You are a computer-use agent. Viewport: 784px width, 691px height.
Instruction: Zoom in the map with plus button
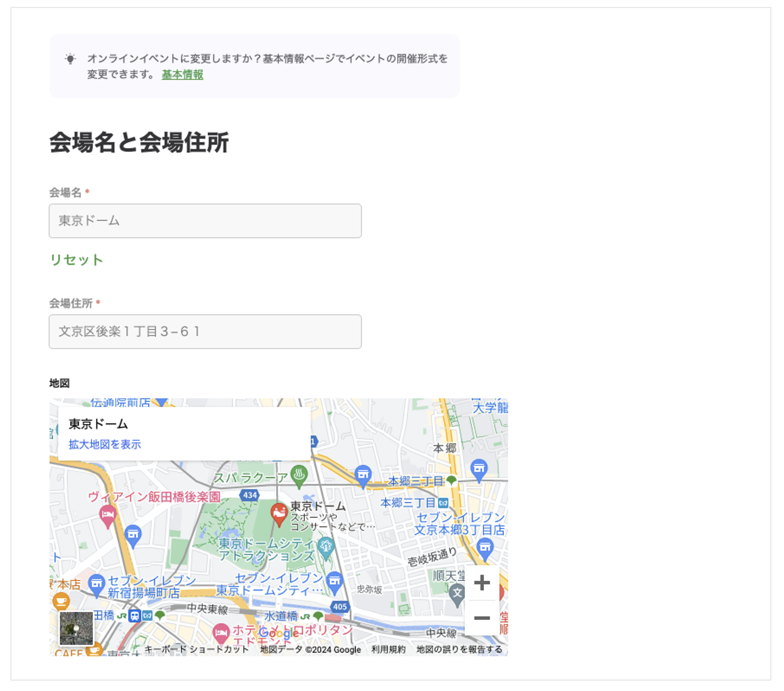482,583
